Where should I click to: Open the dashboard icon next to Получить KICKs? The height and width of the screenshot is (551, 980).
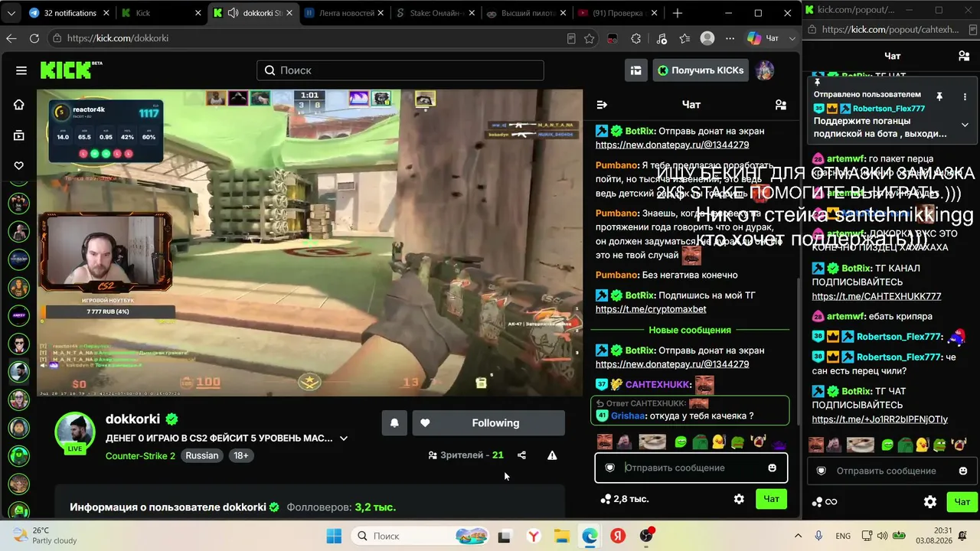click(x=635, y=70)
